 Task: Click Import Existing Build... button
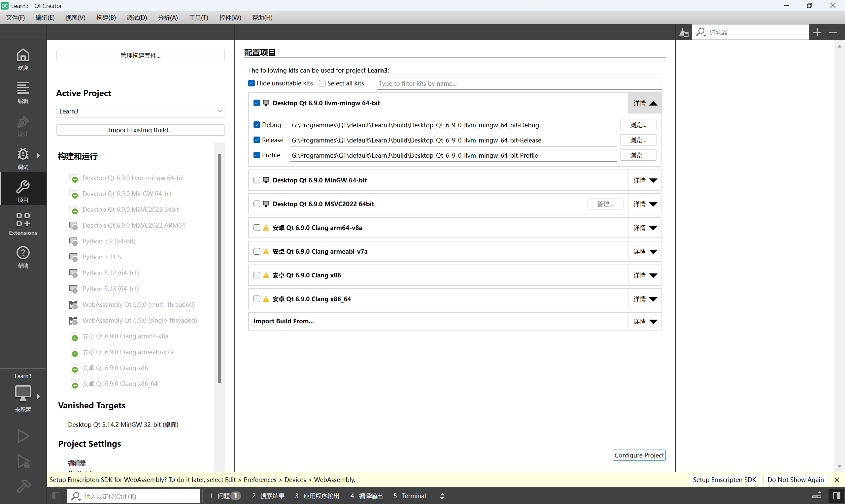click(x=140, y=130)
